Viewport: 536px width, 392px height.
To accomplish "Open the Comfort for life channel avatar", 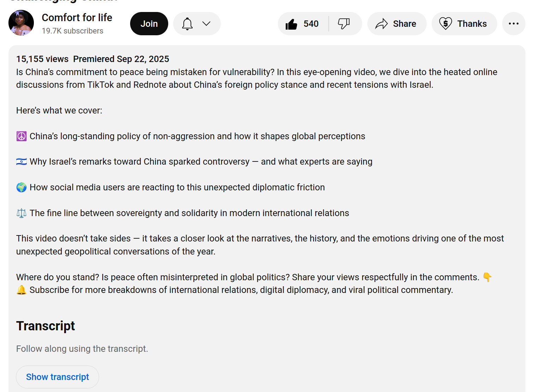I will click(x=21, y=23).
